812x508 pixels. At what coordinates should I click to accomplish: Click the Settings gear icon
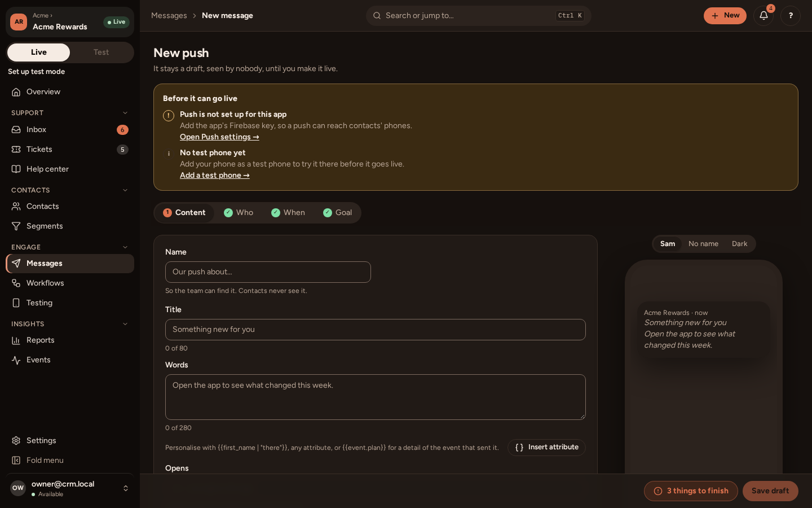coord(16,441)
